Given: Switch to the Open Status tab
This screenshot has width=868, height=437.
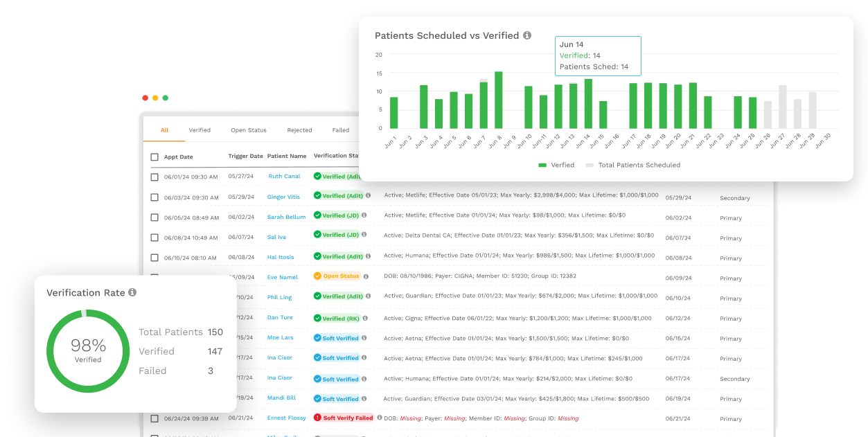Looking at the screenshot, I should pyautogui.click(x=249, y=130).
